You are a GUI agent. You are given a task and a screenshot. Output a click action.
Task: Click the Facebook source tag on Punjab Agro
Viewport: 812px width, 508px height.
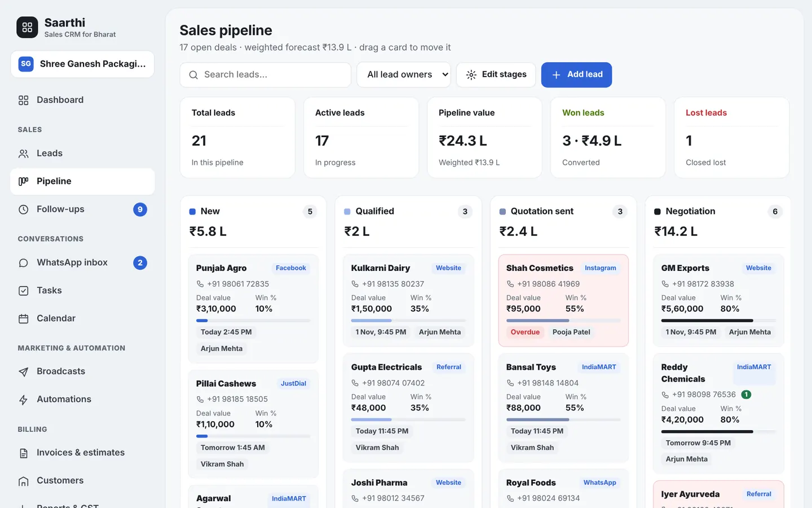(x=291, y=268)
